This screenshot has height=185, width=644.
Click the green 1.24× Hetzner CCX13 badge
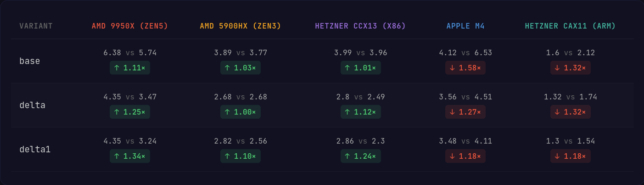pyautogui.click(x=361, y=156)
